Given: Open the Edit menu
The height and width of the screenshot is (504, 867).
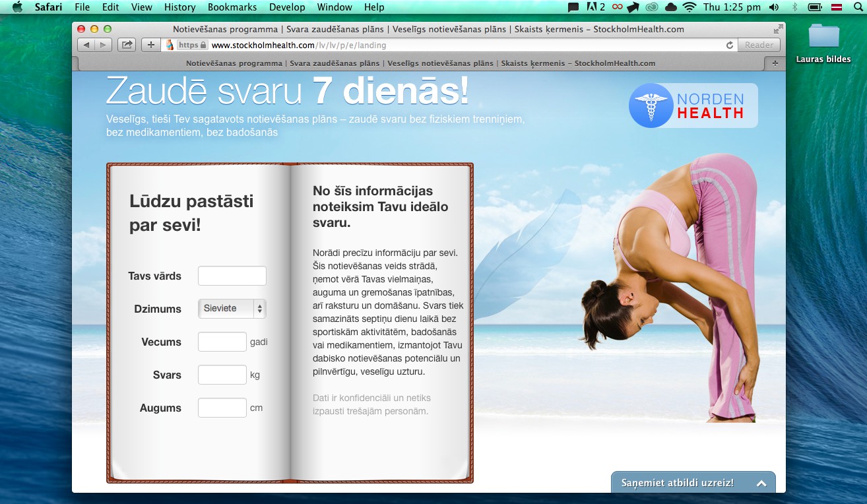Looking at the screenshot, I should [111, 7].
